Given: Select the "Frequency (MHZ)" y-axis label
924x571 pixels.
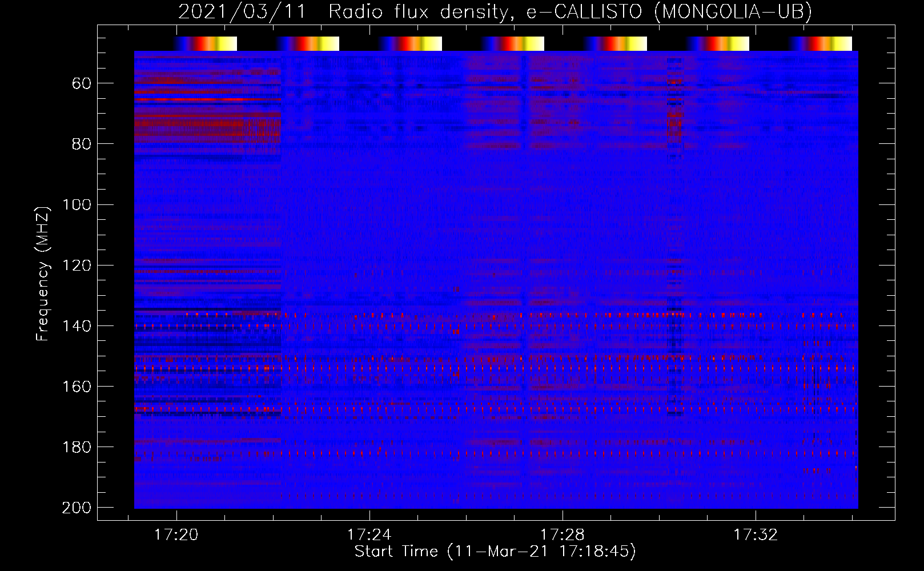Looking at the screenshot, I should (43, 274).
